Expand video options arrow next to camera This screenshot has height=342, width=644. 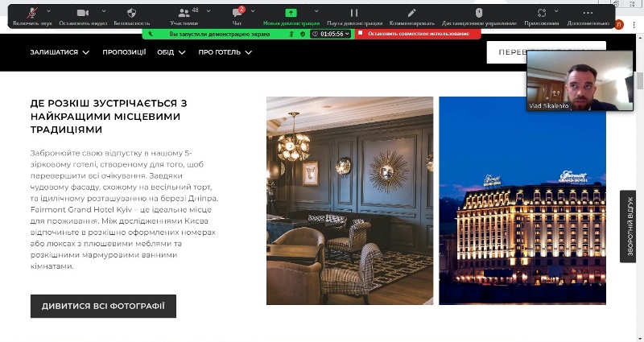104,11
